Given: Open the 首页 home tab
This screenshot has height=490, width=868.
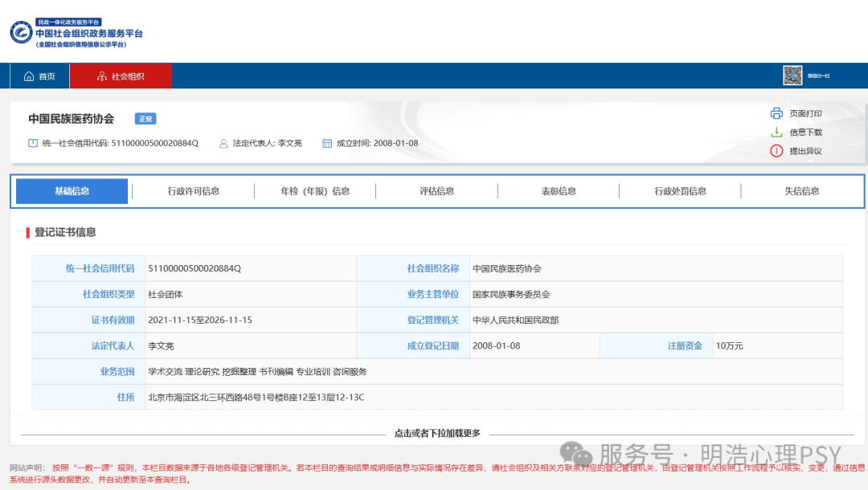Looking at the screenshot, I should click(39, 76).
